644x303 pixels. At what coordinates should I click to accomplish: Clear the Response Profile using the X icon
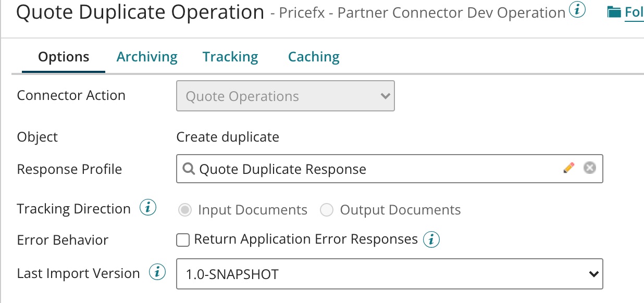589,168
